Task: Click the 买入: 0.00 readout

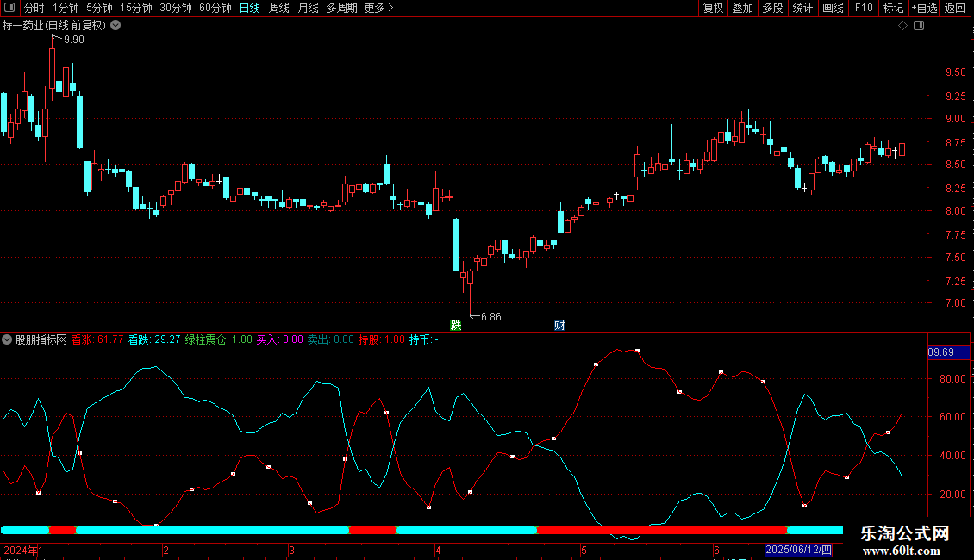Action: [x=280, y=339]
